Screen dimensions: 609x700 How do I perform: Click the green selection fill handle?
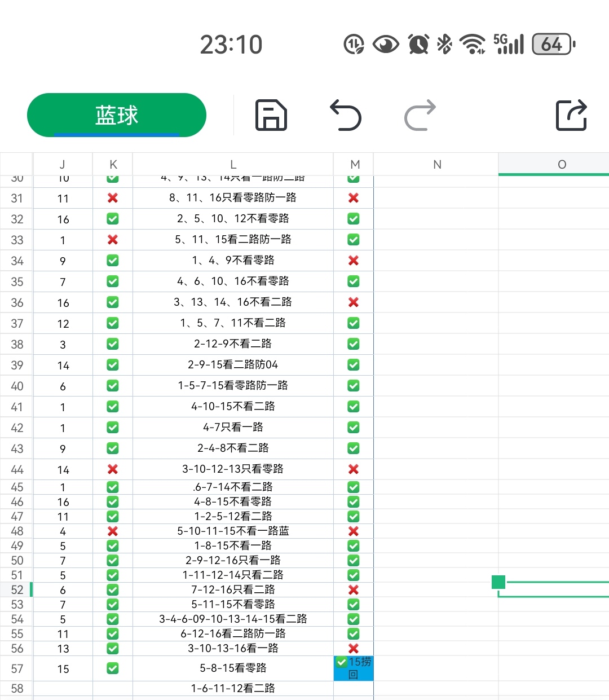point(498,582)
